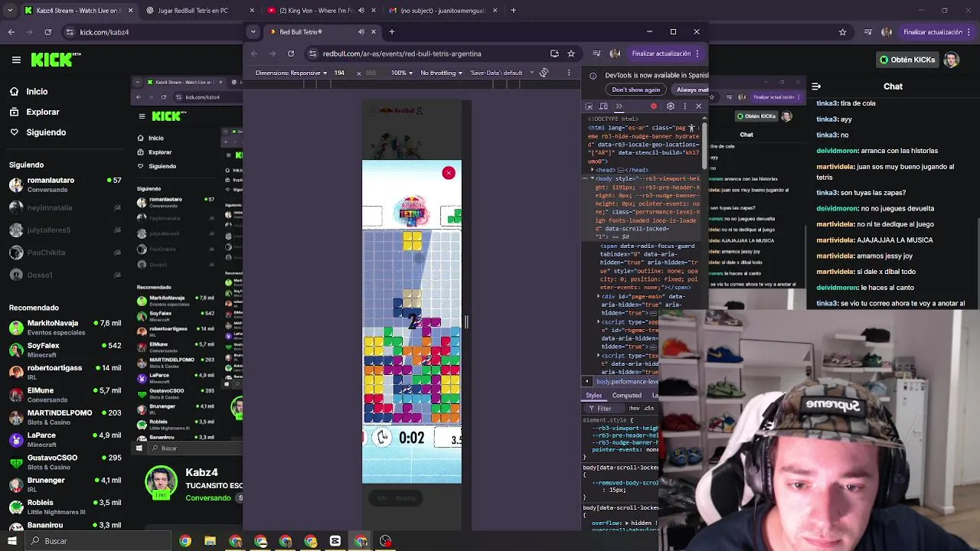Open site info icon beside redbull.com URL
The image size is (980, 551).
312,54
